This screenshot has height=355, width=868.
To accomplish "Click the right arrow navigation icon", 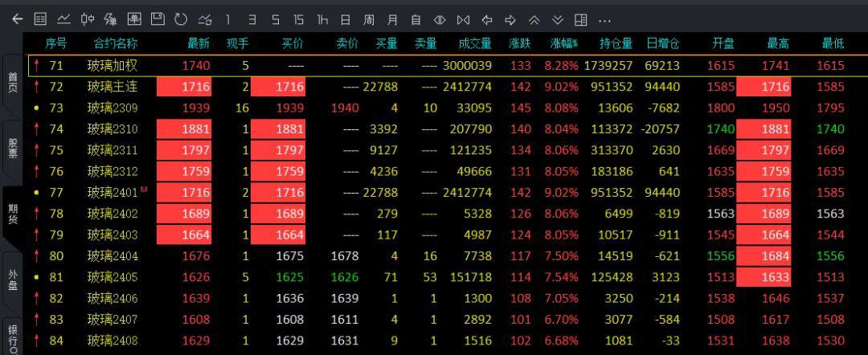I will pyautogui.click(x=510, y=18).
